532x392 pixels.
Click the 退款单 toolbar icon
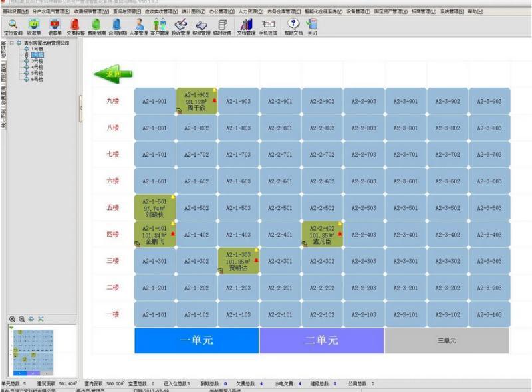55,27
